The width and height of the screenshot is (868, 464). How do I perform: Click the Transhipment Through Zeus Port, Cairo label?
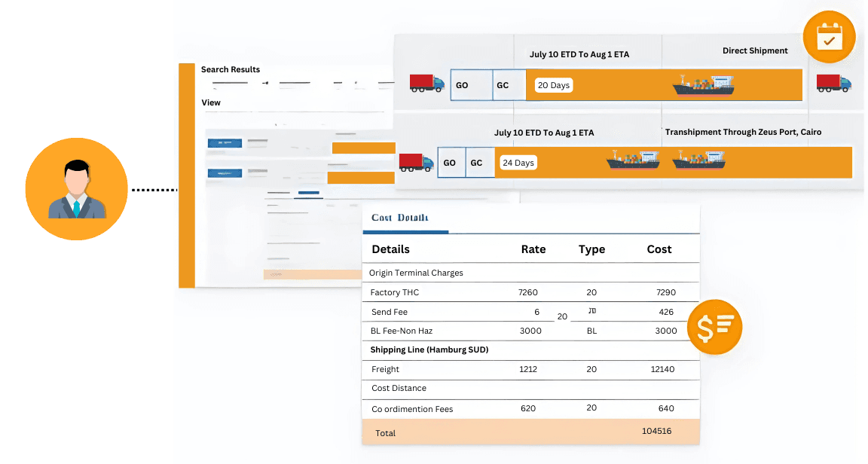click(743, 132)
